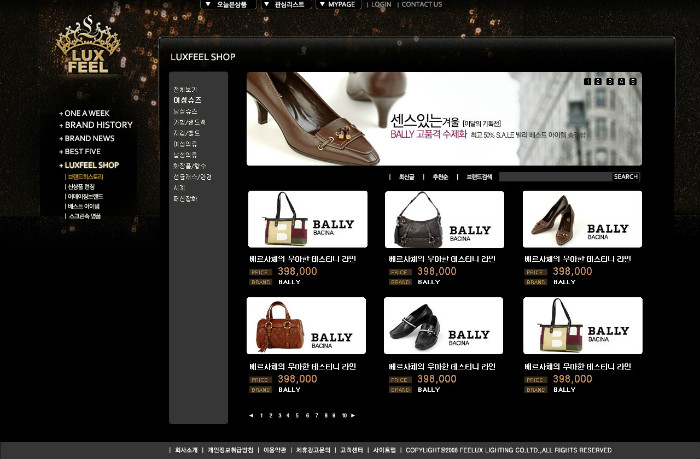This screenshot has width=700, height=459.
Task: Choose 선글라스/안경 in the category list
Action: (192, 177)
